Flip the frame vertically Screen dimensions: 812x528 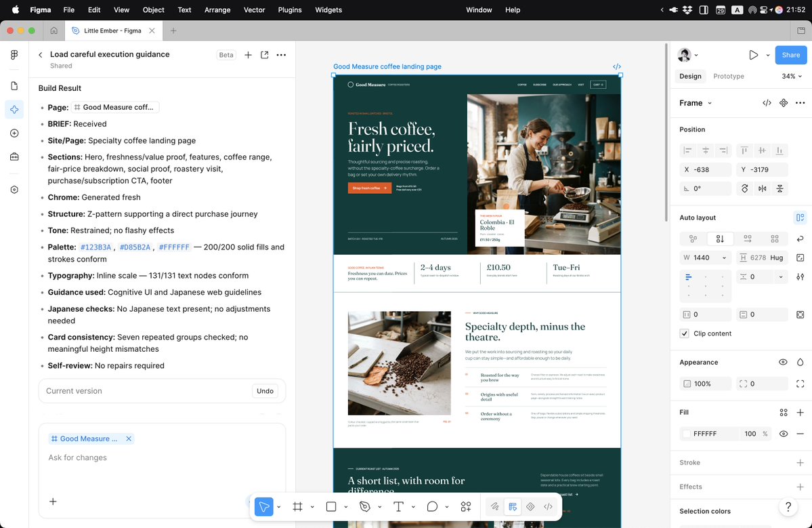coord(780,188)
